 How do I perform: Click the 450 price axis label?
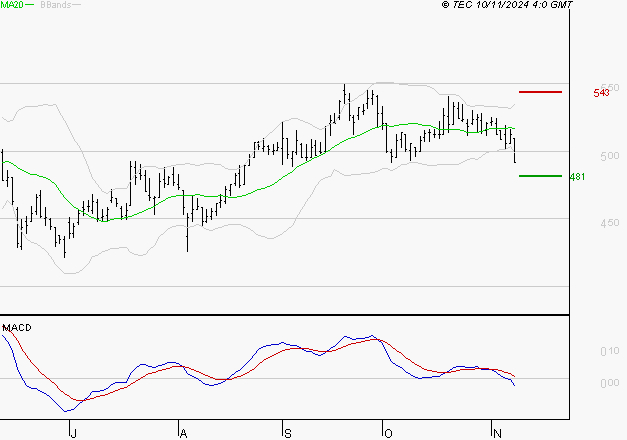pos(609,223)
